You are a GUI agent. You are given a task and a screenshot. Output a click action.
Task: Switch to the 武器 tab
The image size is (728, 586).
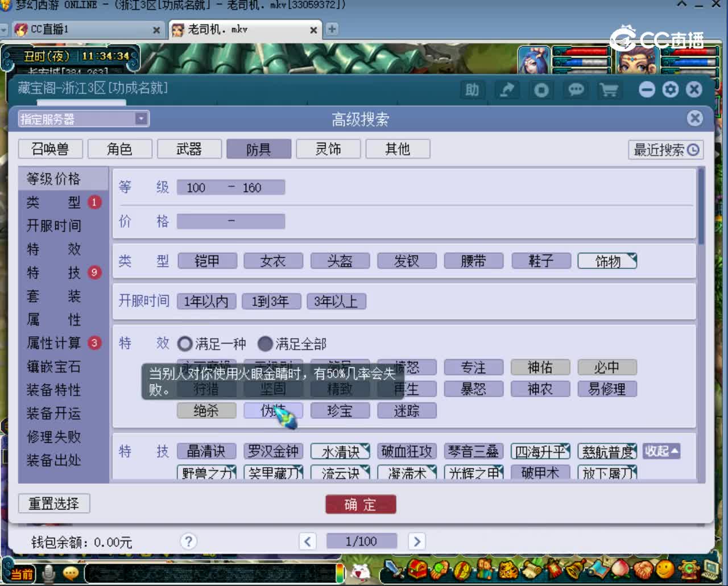(189, 149)
